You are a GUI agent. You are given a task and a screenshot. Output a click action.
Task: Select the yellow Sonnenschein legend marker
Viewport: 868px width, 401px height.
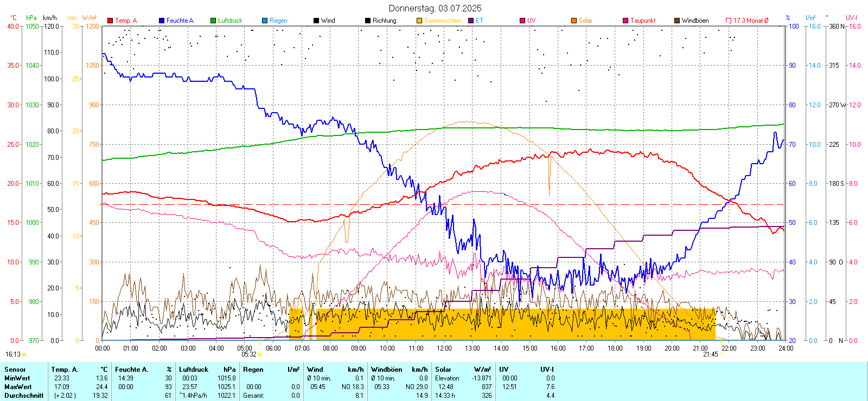(419, 21)
